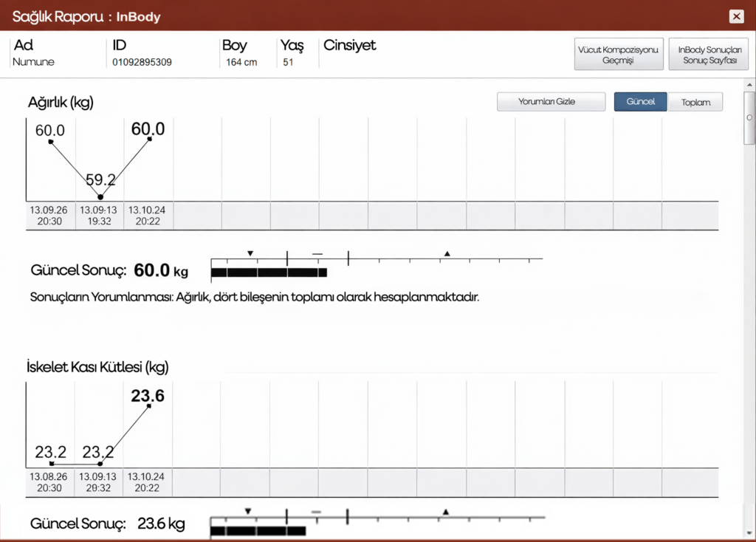The image size is (756, 542).
Task: Open Vücut Kompozisyonu Geçmişi
Action: (619, 55)
